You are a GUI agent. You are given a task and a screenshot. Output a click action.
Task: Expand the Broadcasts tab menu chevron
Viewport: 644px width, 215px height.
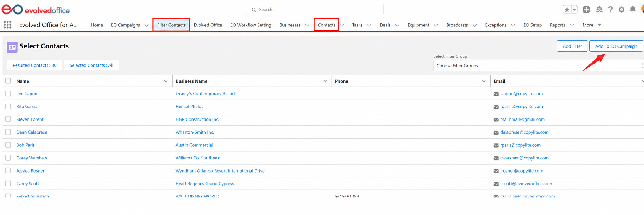tap(474, 25)
